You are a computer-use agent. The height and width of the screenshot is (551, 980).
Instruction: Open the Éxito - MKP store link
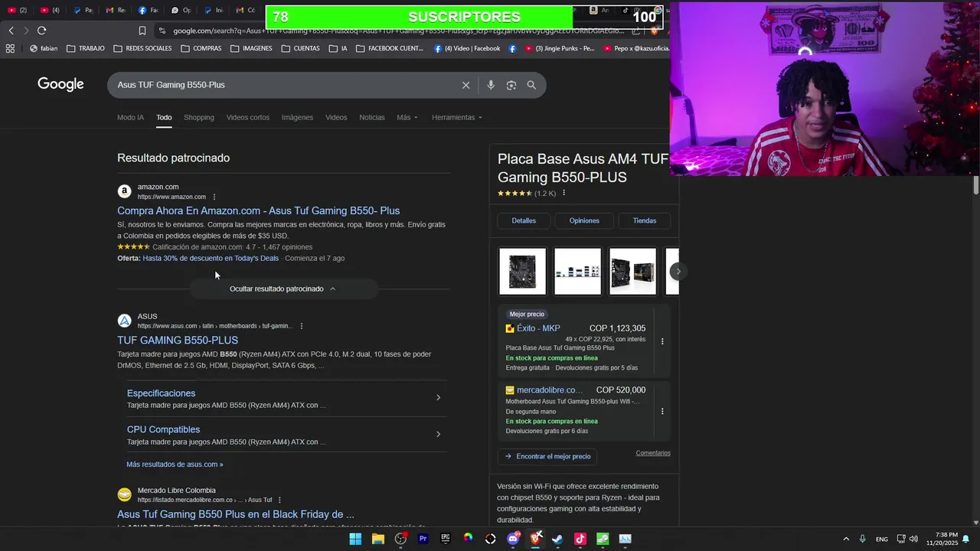(x=538, y=328)
